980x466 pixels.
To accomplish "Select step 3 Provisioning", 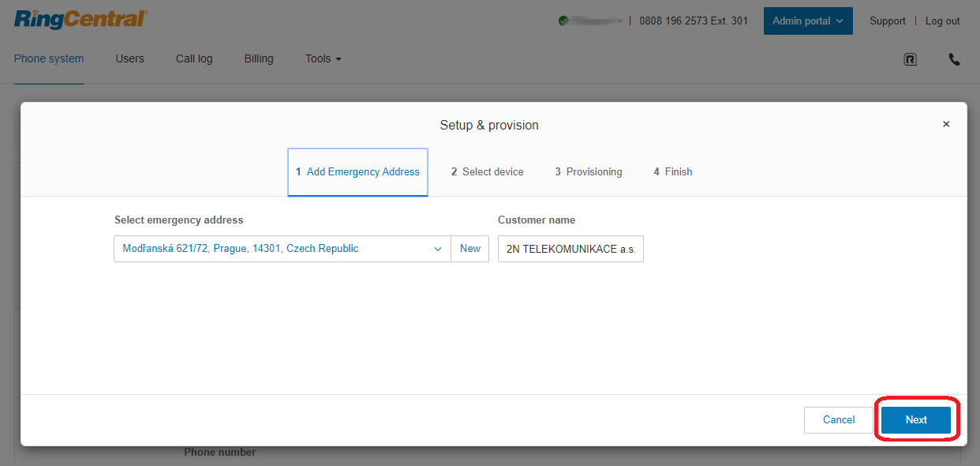I will (x=588, y=172).
